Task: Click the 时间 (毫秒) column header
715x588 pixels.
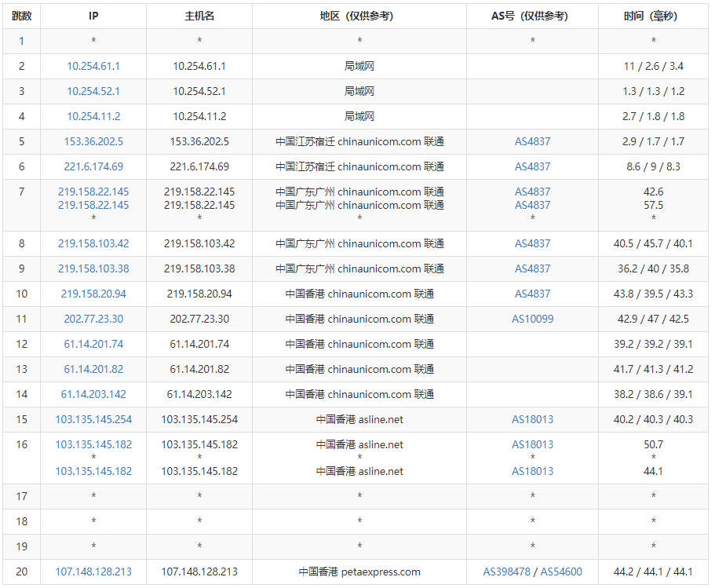Action: [652, 16]
